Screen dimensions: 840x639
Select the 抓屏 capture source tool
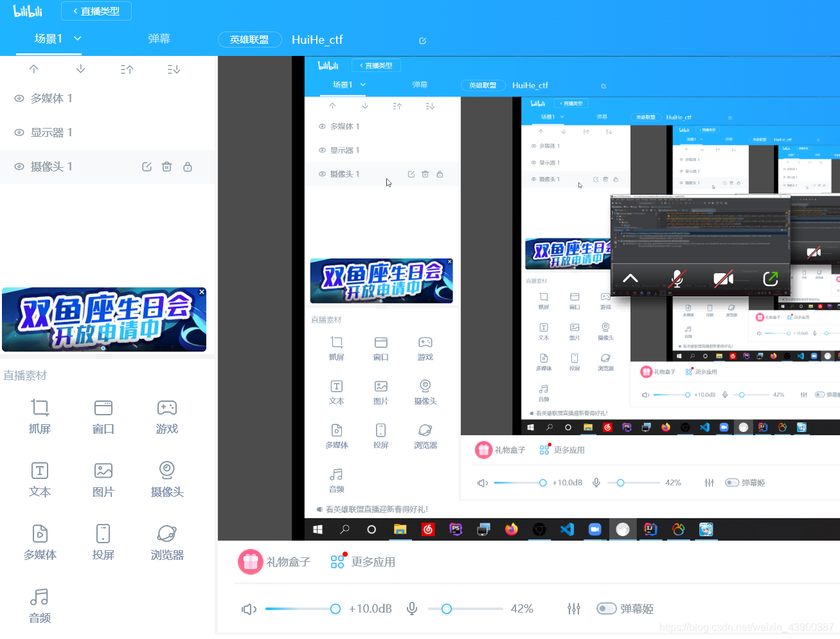click(x=39, y=416)
